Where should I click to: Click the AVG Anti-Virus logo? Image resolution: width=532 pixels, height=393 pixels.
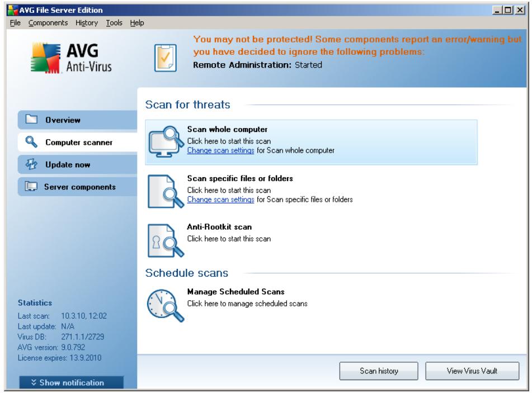71,58
